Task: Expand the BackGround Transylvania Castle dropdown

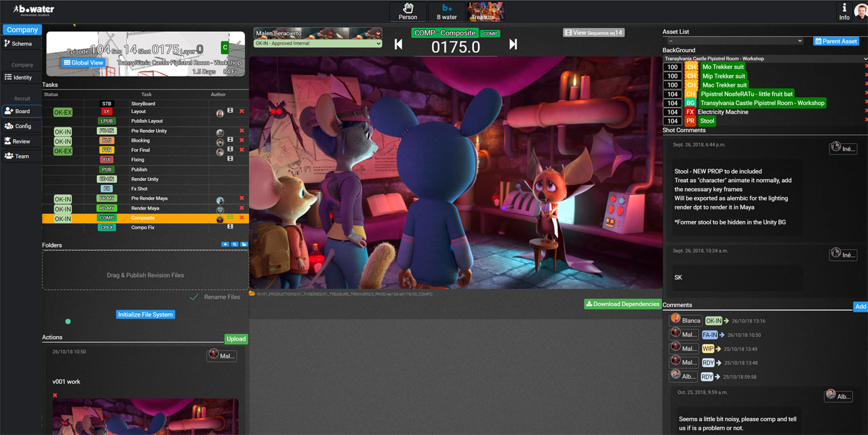Action: (765, 59)
